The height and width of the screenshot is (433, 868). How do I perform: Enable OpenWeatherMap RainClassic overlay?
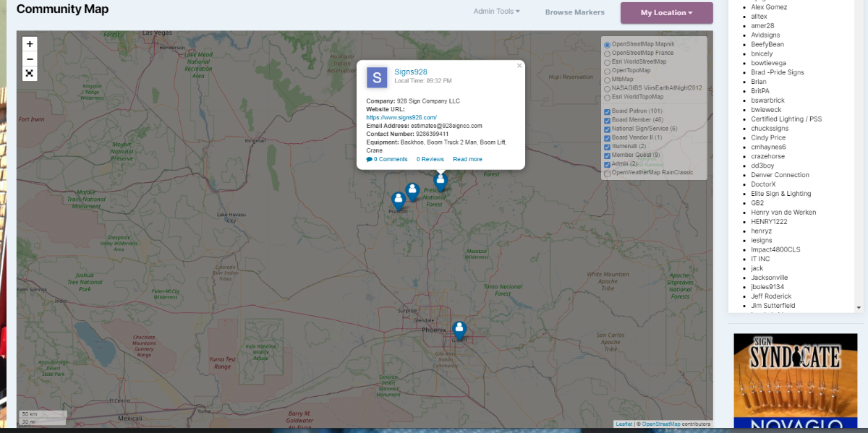click(x=608, y=173)
